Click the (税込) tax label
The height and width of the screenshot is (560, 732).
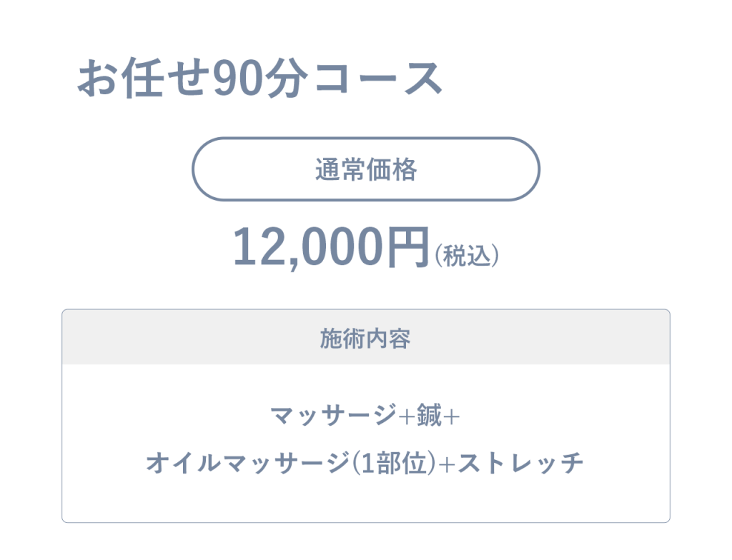pyautogui.click(x=467, y=255)
